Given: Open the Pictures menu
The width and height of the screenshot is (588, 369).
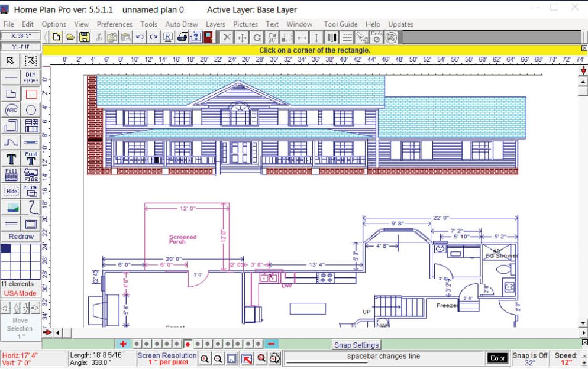Looking at the screenshot, I should [x=245, y=24].
